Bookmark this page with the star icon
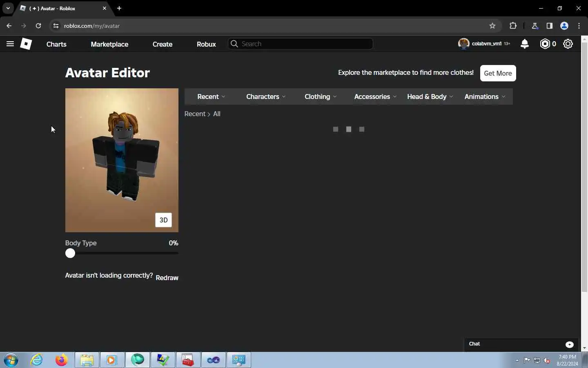 click(x=492, y=26)
